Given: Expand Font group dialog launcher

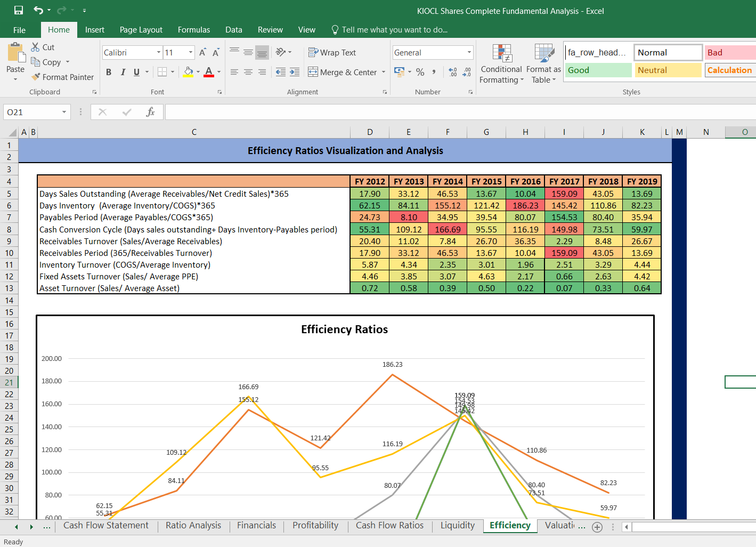Looking at the screenshot, I should click(220, 92).
